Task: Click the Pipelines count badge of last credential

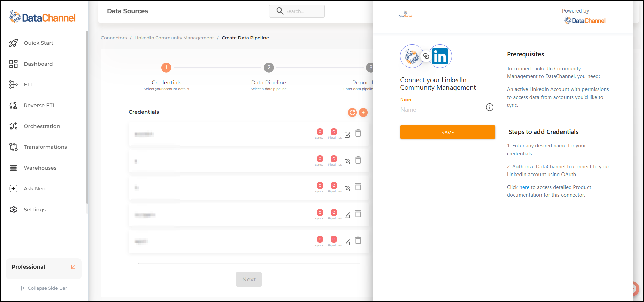Action: click(x=334, y=239)
